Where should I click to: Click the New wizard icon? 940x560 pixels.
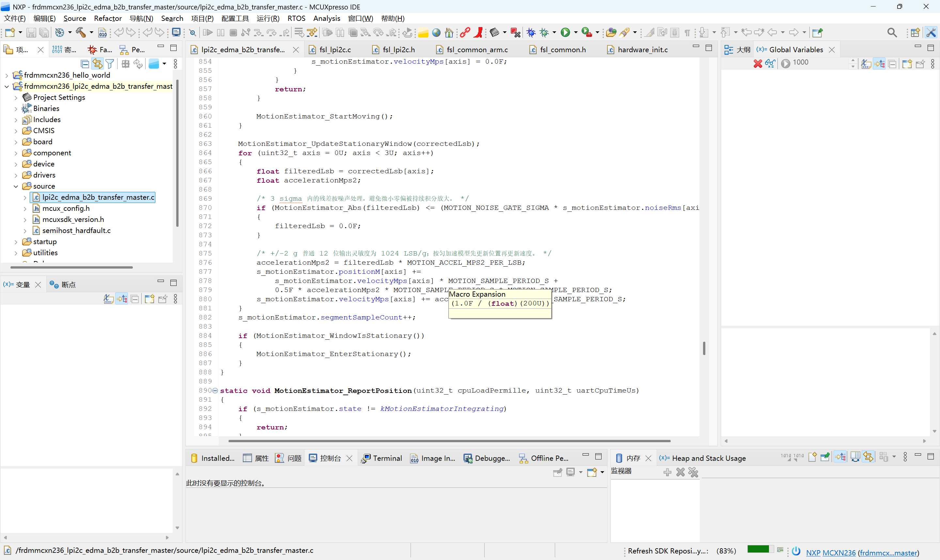[x=10, y=32]
